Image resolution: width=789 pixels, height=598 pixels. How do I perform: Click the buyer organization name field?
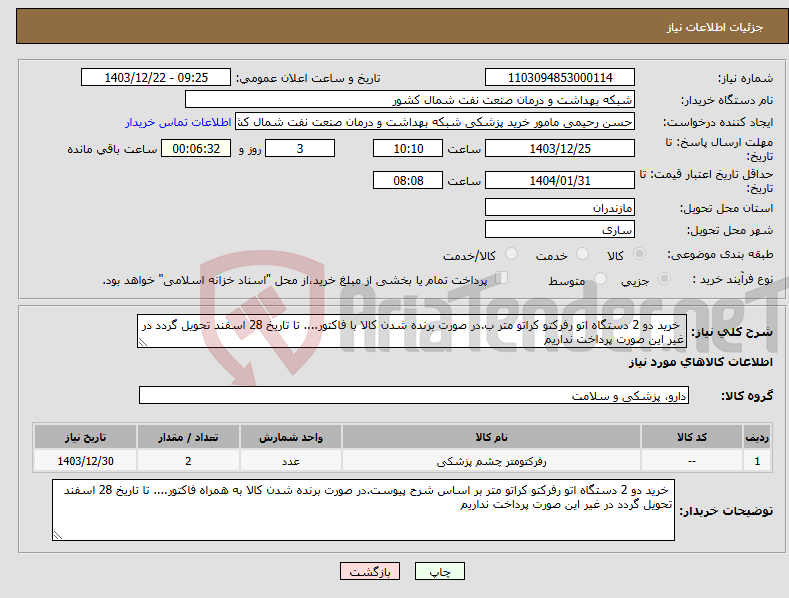click(x=410, y=100)
